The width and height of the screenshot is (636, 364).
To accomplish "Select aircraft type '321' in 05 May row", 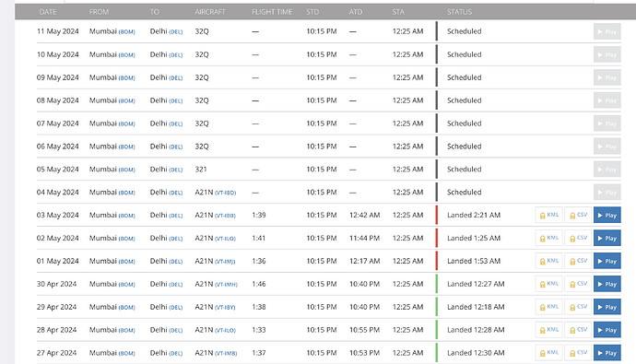I will (x=201, y=169).
